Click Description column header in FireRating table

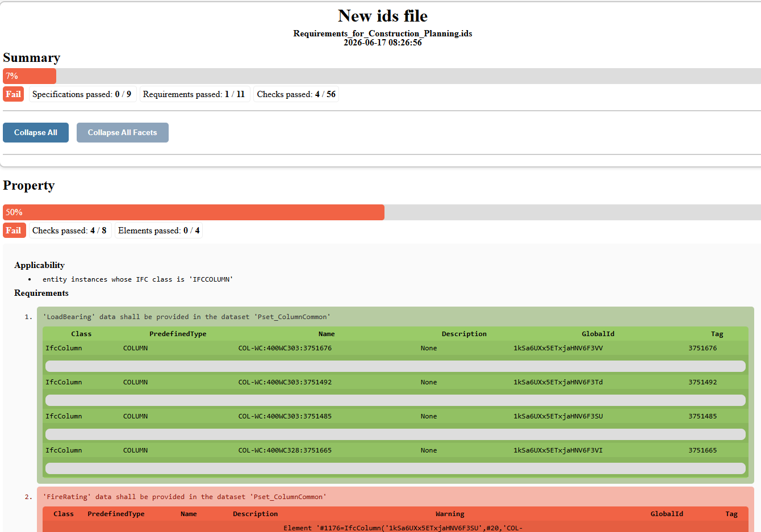click(x=255, y=514)
